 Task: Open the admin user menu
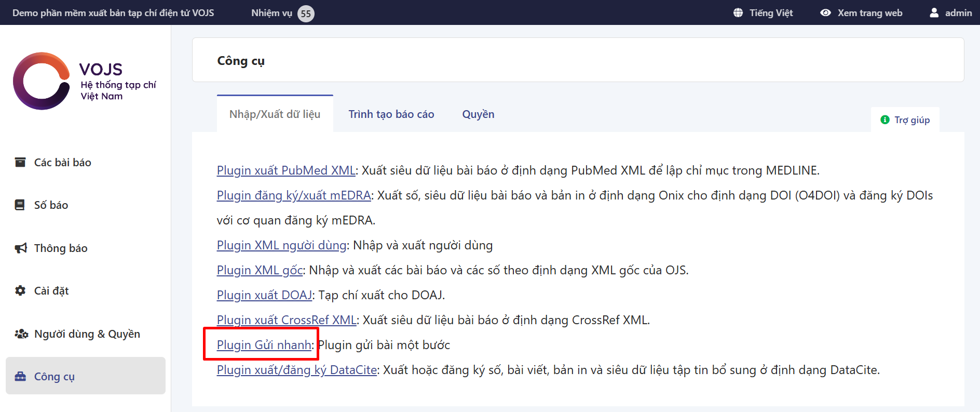(950, 12)
